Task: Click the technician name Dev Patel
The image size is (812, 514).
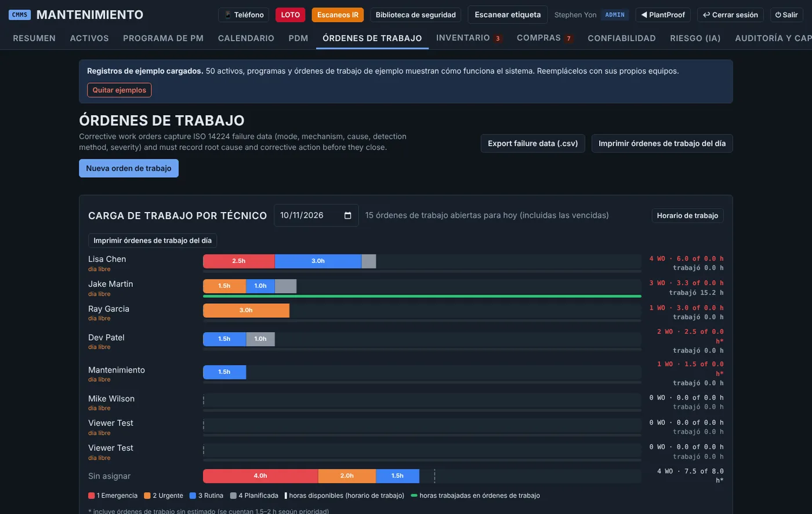Action: point(106,337)
